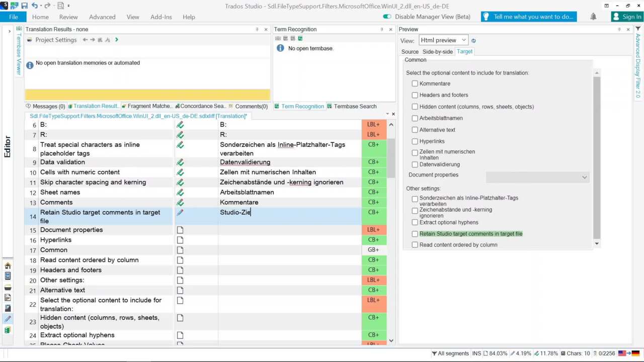This screenshot has width=644, height=362.
Task: Check Hidden content (columns, rows, sheets, objects)
Action: point(415,107)
